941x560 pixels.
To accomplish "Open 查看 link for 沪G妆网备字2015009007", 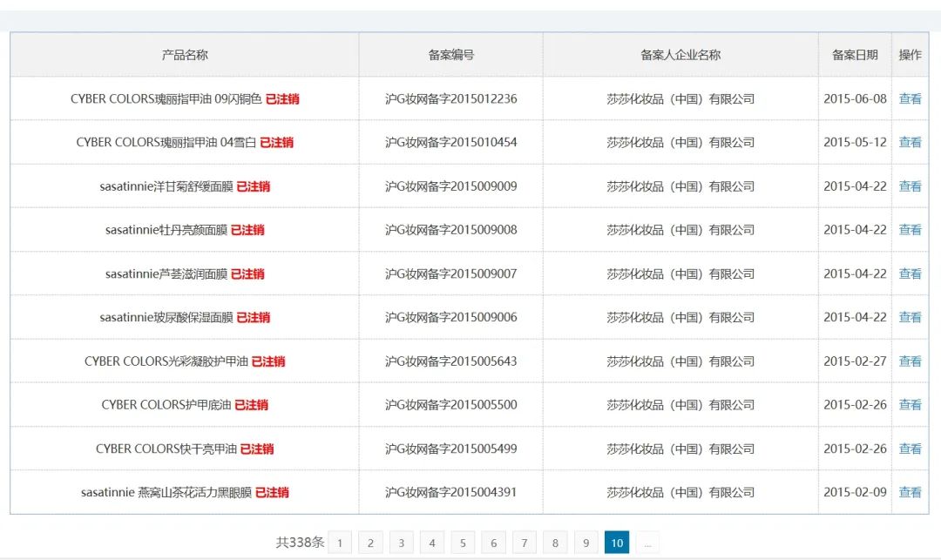I will click(910, 273).
